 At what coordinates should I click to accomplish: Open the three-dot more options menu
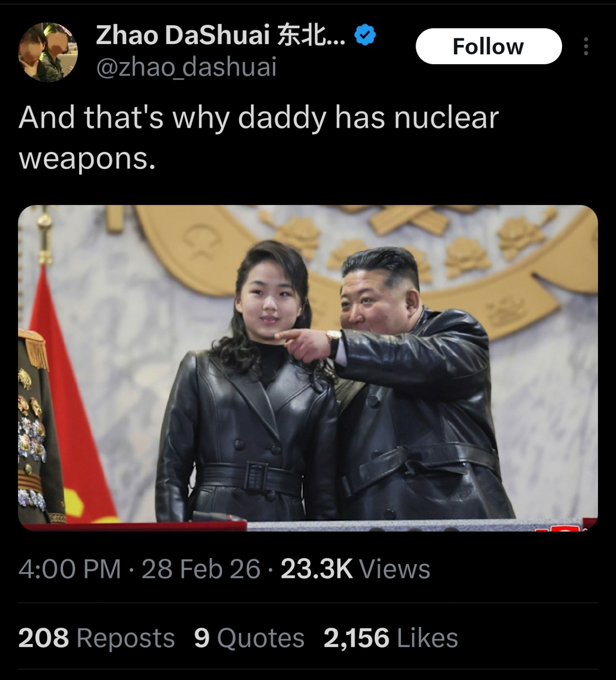[x=585, y=46]
